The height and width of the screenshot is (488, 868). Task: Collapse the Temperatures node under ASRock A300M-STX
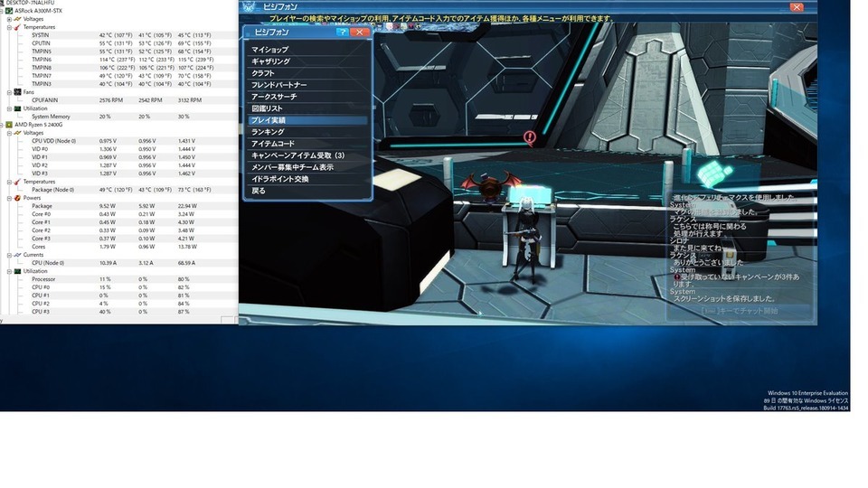click(x=9, y=27)
